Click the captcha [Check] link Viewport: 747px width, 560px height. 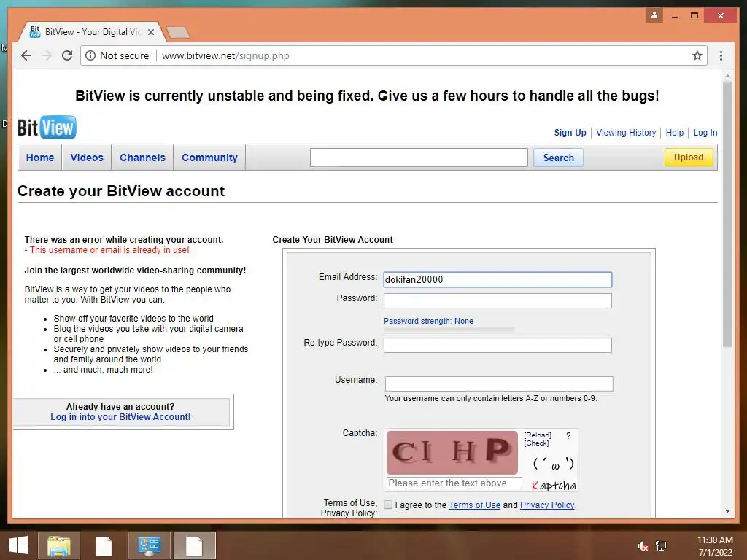(536, 443)
